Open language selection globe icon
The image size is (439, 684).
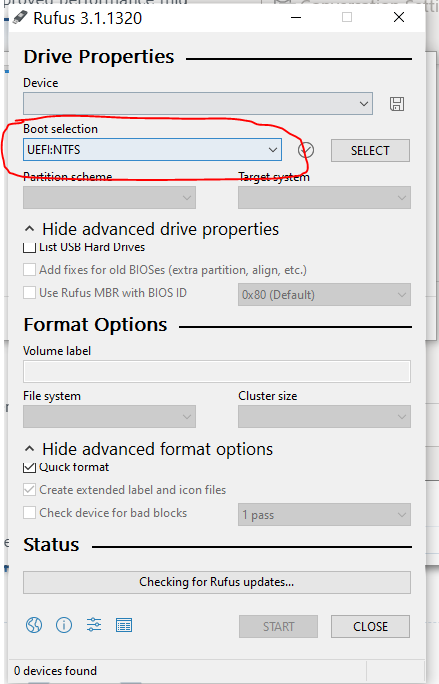[34, 625]
